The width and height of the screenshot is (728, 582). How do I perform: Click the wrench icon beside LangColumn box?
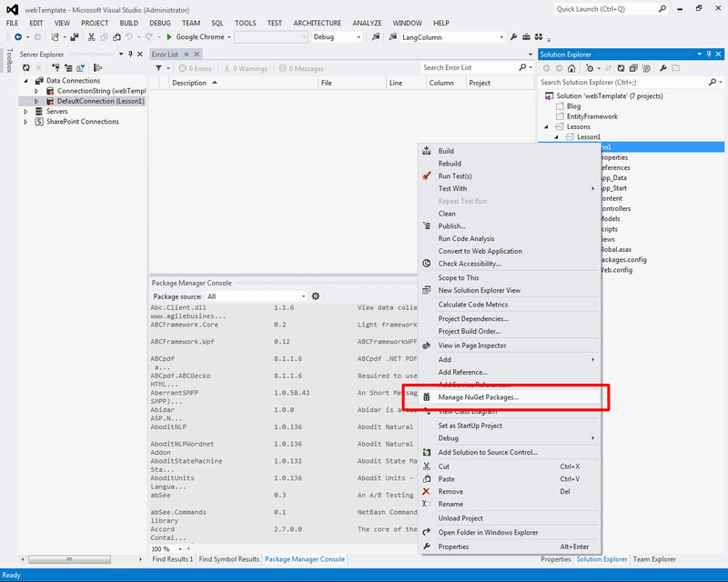pos(513,37)
